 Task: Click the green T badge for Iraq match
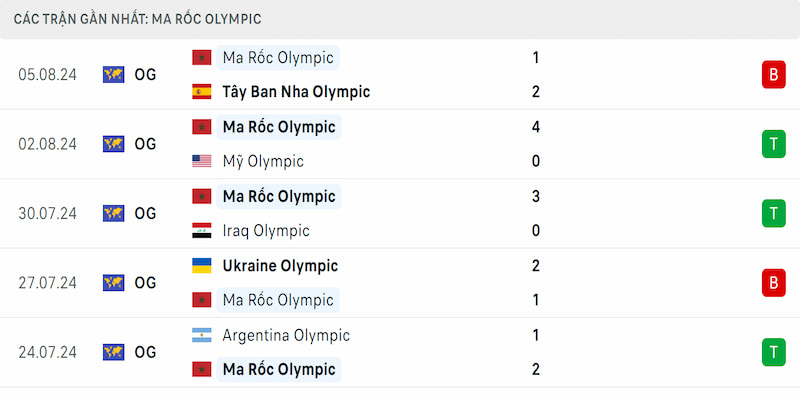point(773,213)
